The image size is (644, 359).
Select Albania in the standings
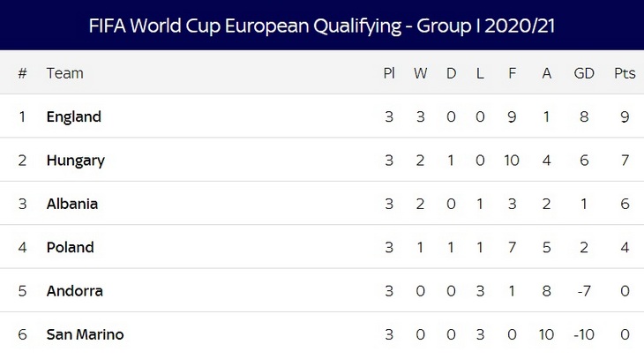click(72, 204)
